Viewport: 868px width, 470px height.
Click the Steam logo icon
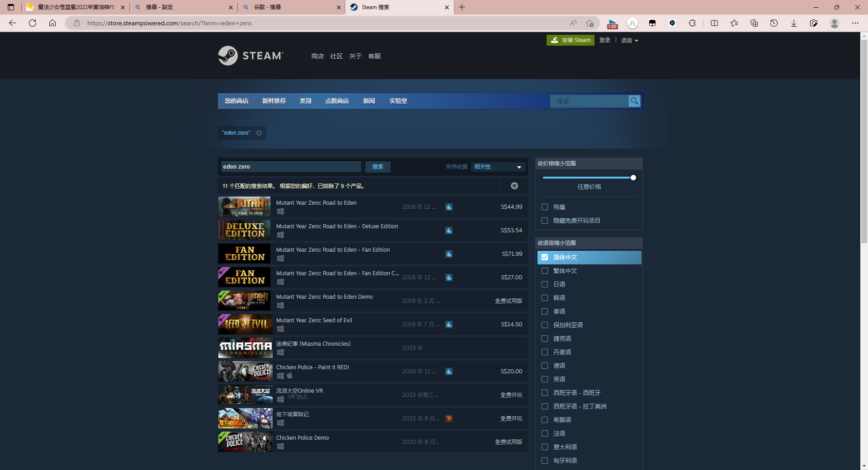pyautogui.click(x=228, y=56)
